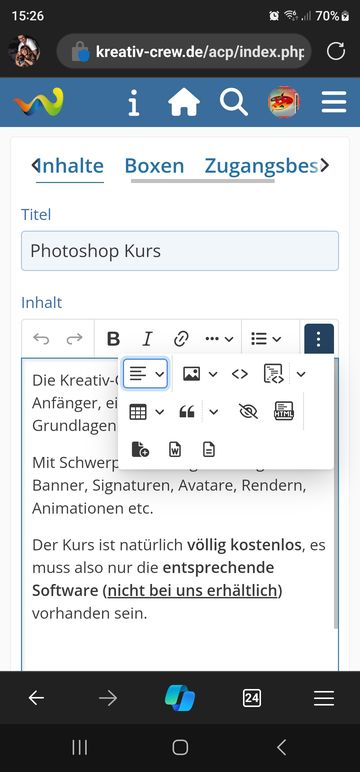The image size is (360, 772).
Task: Close the overflow toolbar with the three-dots button
Action: (319, 339)
